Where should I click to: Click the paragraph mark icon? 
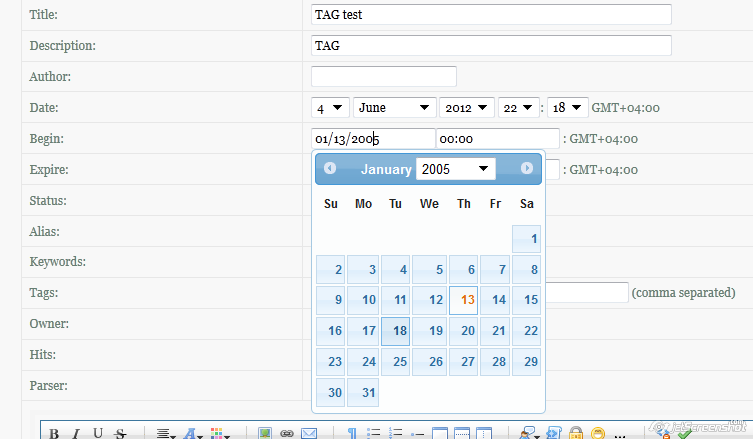352,433
